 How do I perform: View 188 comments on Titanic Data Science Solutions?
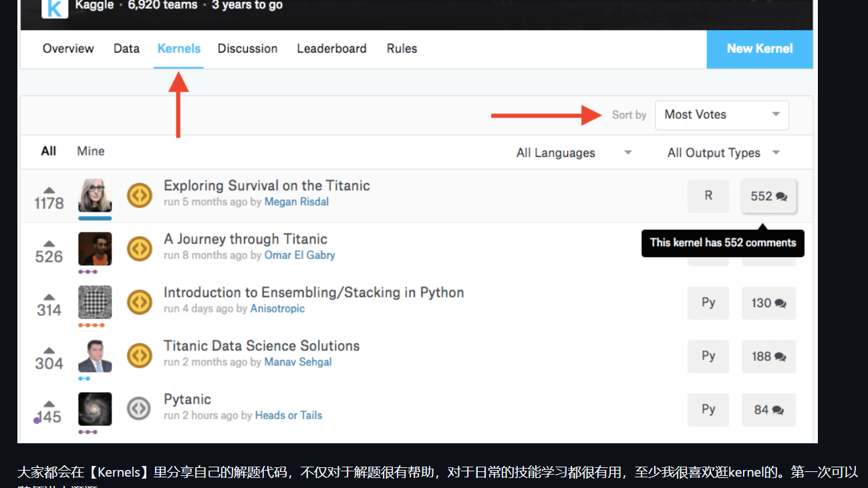coord(768,356)
